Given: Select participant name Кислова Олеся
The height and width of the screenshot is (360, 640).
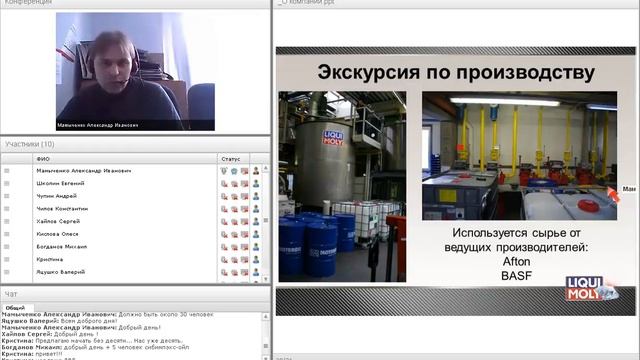Looking at the screenshot, I should click(57, 234).
